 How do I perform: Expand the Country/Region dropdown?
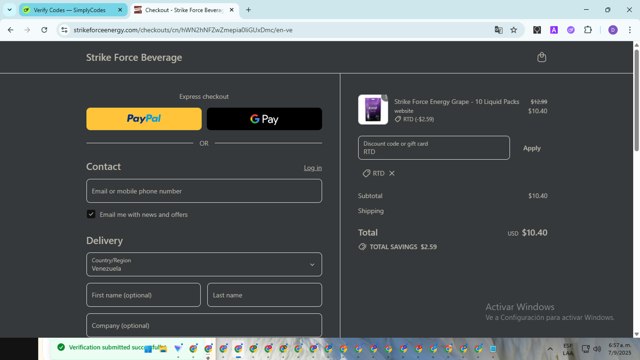tap(204, 264)
